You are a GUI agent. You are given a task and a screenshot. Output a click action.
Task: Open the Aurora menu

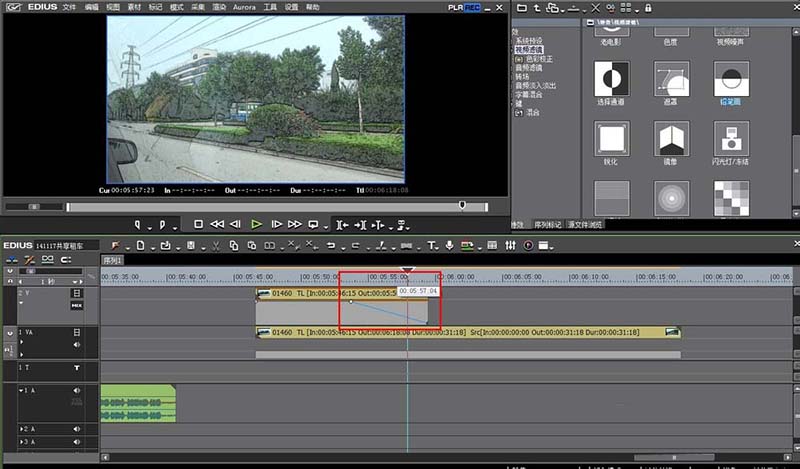pos(244,7)
